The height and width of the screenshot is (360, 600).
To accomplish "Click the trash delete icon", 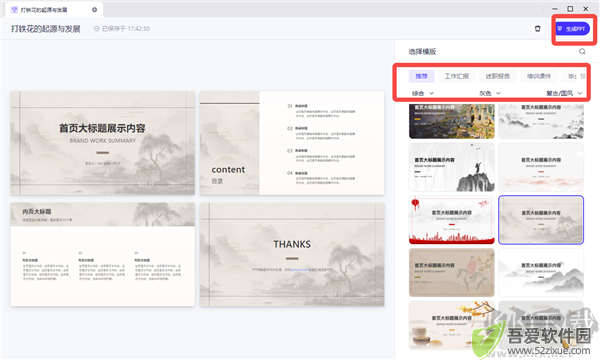I will coord(538,29).
